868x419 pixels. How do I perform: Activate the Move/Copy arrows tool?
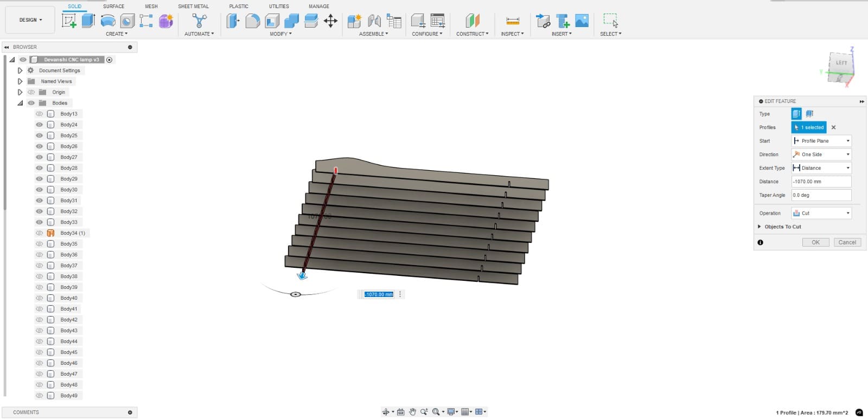click(330, 21)
